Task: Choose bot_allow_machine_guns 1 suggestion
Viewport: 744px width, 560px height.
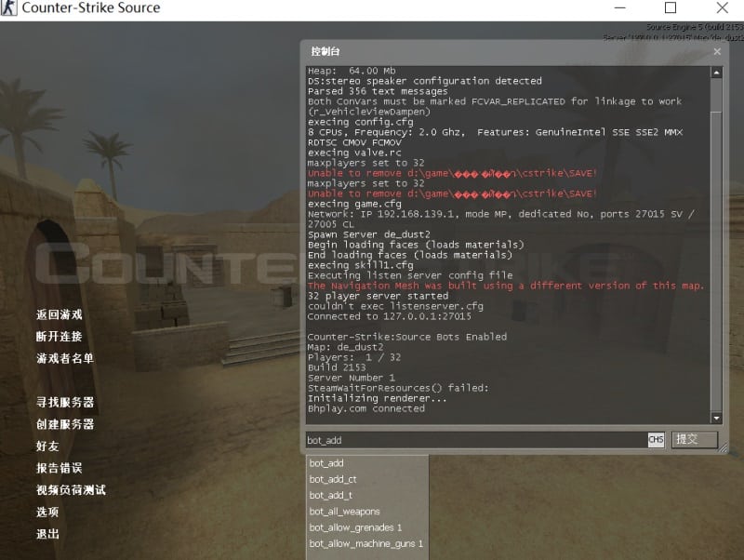Action: (366, 543)
